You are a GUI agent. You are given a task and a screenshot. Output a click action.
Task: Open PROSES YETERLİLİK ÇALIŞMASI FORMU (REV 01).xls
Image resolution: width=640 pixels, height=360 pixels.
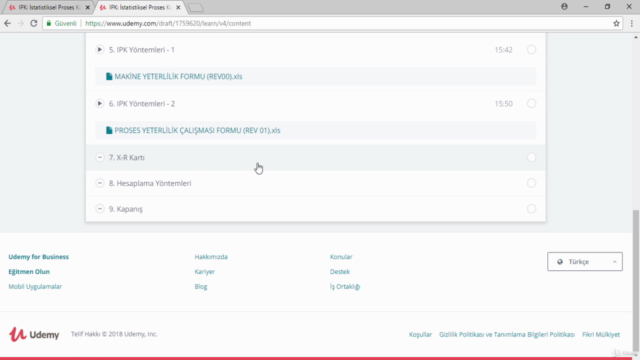point(197,130)
